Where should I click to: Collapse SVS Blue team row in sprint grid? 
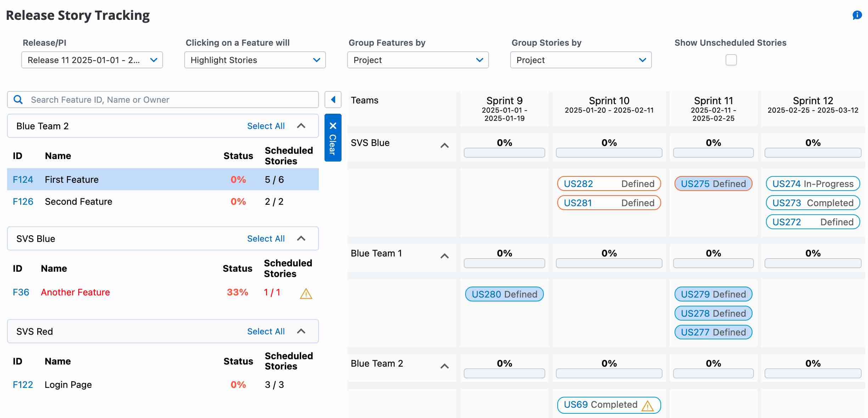click(445, 146)
